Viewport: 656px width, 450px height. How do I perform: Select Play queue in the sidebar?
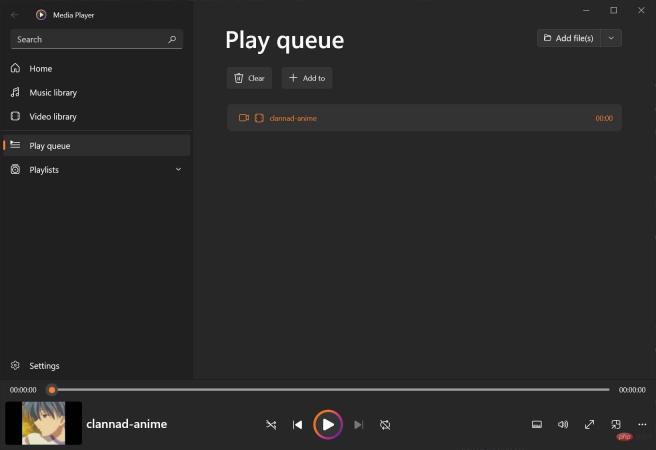96,146
